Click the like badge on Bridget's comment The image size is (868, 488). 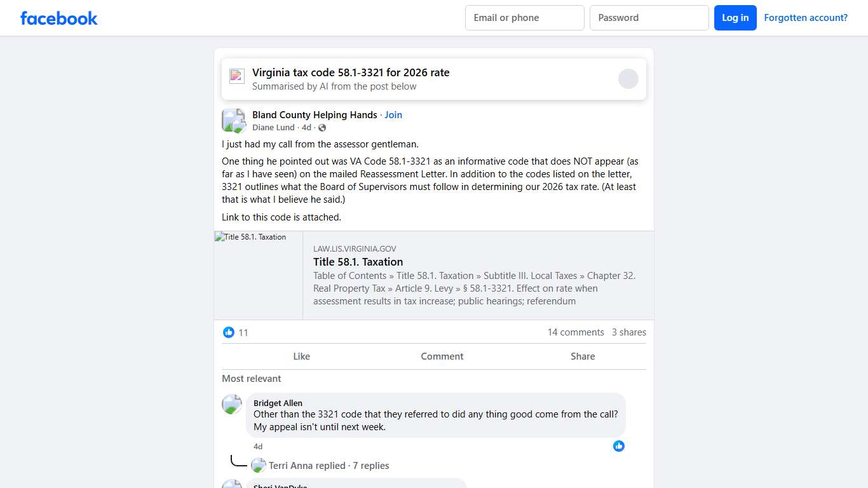pos(618,446)
